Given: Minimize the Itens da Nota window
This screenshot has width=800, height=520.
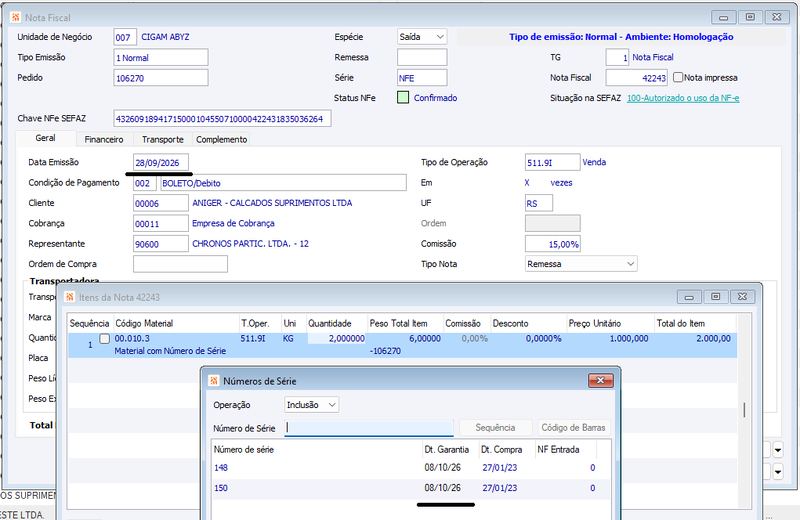Looking at the screenshot, I should coord(689,296).
